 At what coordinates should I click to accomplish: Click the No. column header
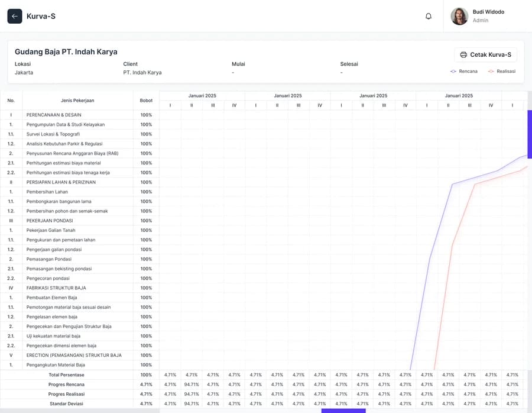(11, 101)
